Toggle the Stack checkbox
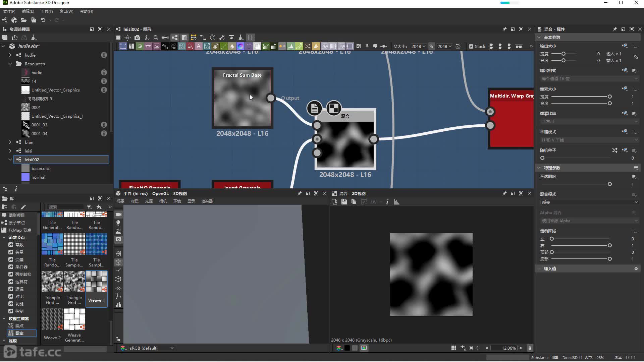Screen dimensions: 644x362 point(471,46)
